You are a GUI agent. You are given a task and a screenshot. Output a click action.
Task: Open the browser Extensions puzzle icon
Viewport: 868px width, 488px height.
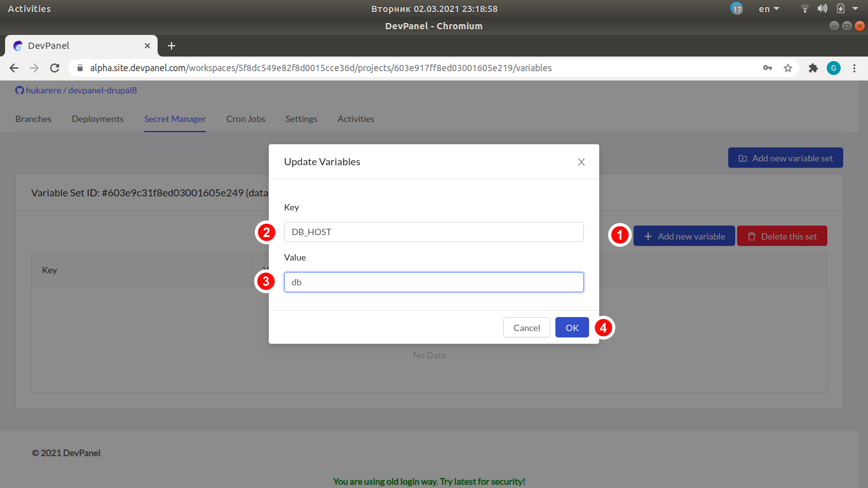813,67
